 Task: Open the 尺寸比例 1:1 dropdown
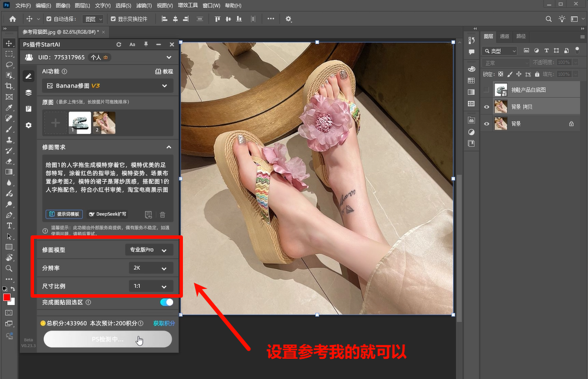point(151,286)
